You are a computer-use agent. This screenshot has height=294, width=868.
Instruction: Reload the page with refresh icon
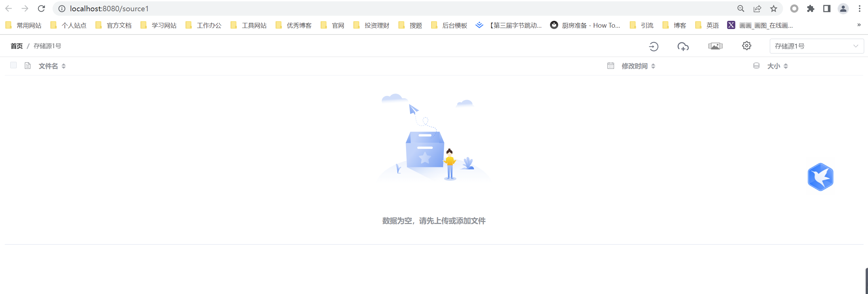41,9
